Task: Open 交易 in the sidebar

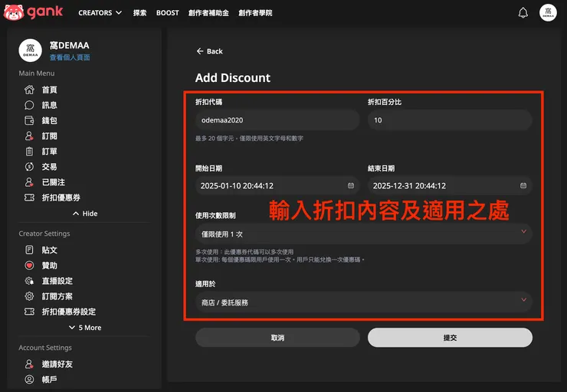Action: tap(50, 167)
